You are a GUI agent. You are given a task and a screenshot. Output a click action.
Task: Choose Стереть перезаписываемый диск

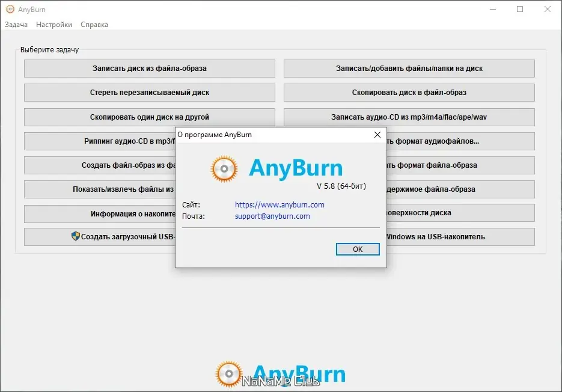point(150,93)
